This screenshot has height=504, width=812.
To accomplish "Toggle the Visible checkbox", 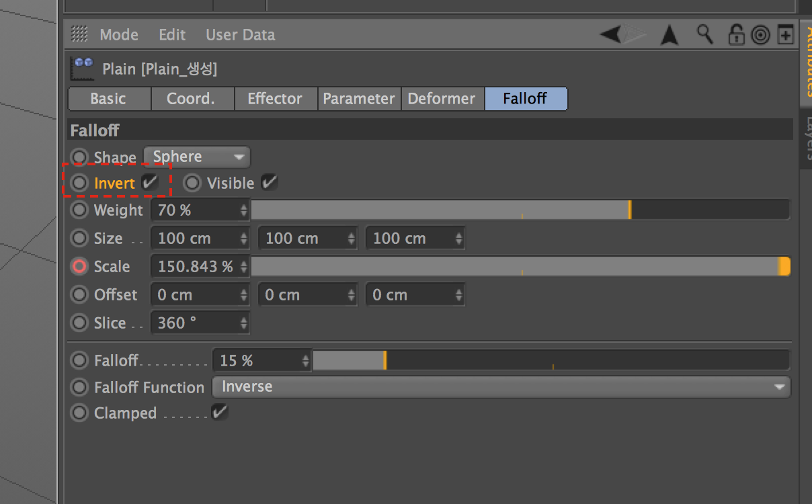I will point(269,182).
